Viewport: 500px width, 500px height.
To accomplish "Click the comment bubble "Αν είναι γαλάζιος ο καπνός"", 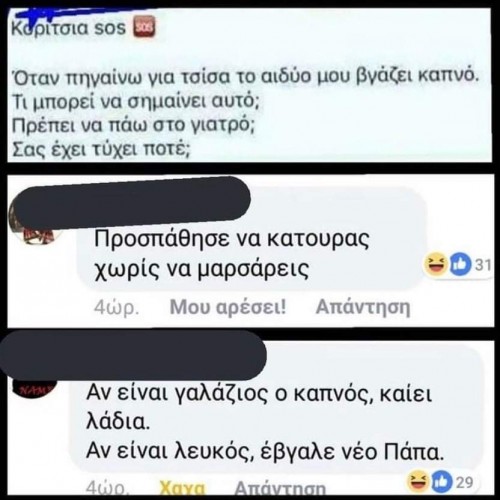I will point(276,412).
